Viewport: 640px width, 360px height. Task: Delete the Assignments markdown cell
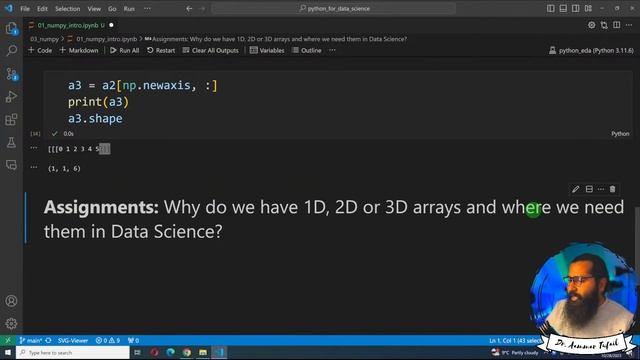tap(613, 189)
